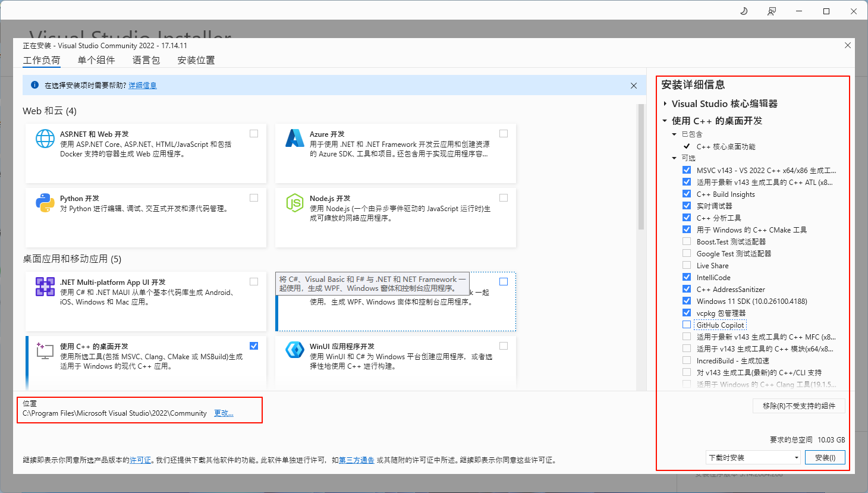Check the .NET MAUI workload box
868x493 pixels.
pyautogui.click(x=254, y=282)
